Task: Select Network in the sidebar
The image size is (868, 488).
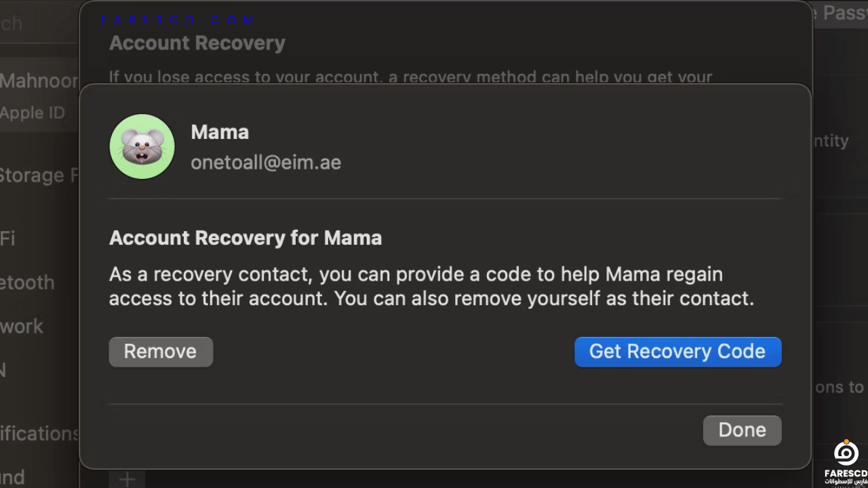Action: tap(22, 326)
